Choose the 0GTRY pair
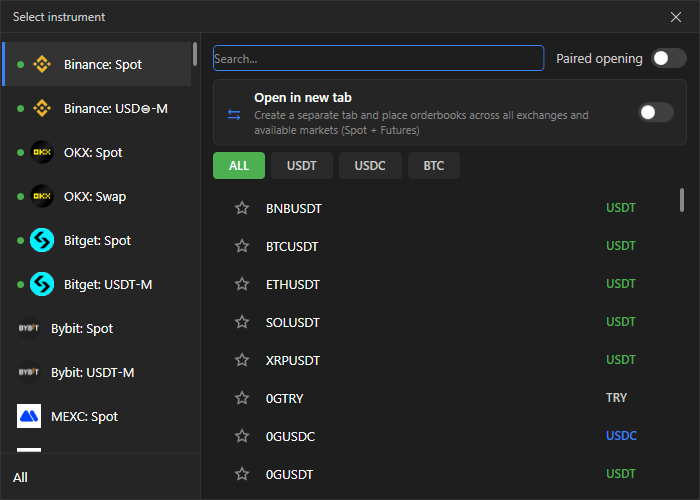The image size is (700, 500). [x=444, y=398]
